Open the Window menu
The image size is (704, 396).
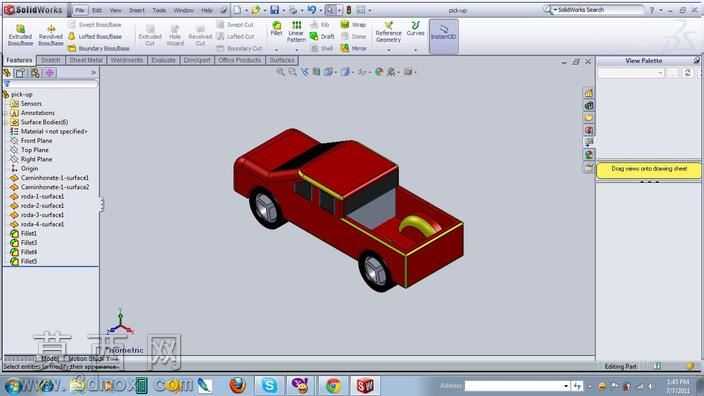pyautogui.click(x=183, y=10)
